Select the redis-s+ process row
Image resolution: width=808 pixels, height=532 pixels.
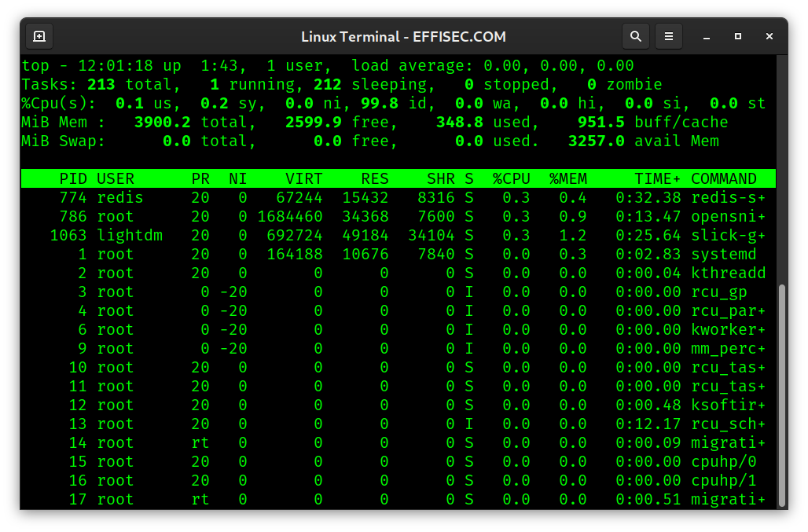tap(393, 197)
